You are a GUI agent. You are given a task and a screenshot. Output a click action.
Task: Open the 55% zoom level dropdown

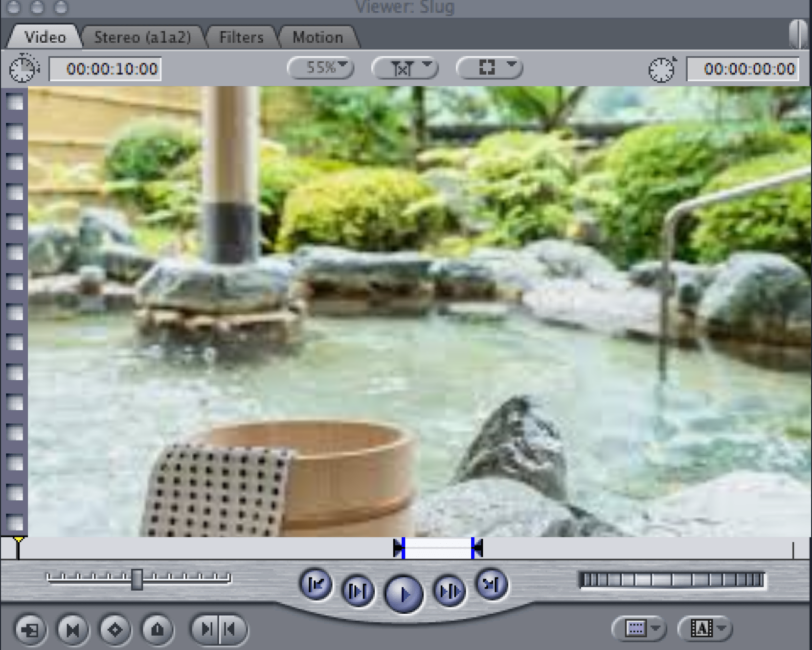[321, 68]
